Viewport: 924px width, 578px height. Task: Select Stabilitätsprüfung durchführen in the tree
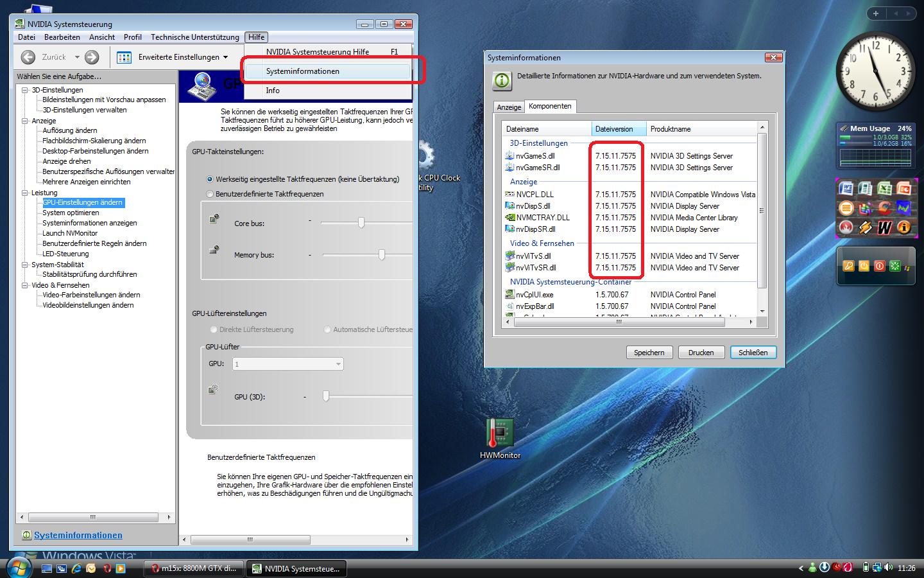(90, 274)
